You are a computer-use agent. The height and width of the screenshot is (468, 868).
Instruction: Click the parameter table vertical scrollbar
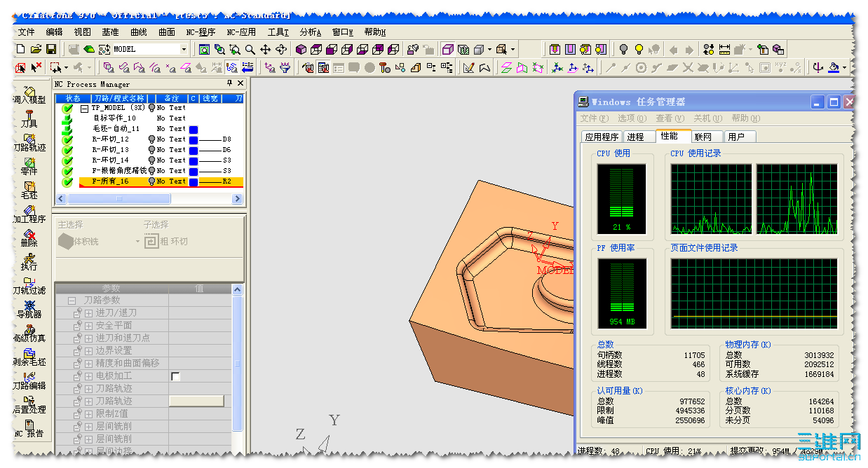tap(238, 364)
